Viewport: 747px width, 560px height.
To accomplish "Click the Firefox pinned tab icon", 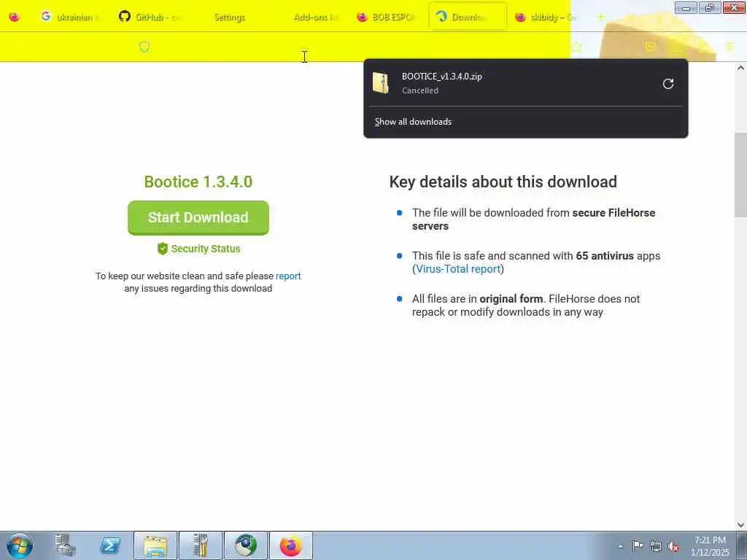I will point(15,17).
